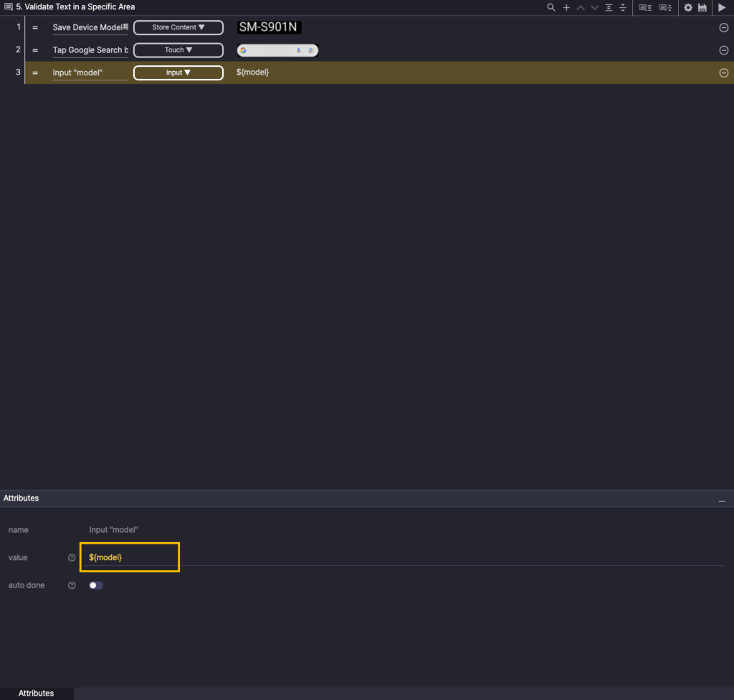Switch to the Attributes bottom tab
Viewport: 734px width, 700px height.
point(36,694)
